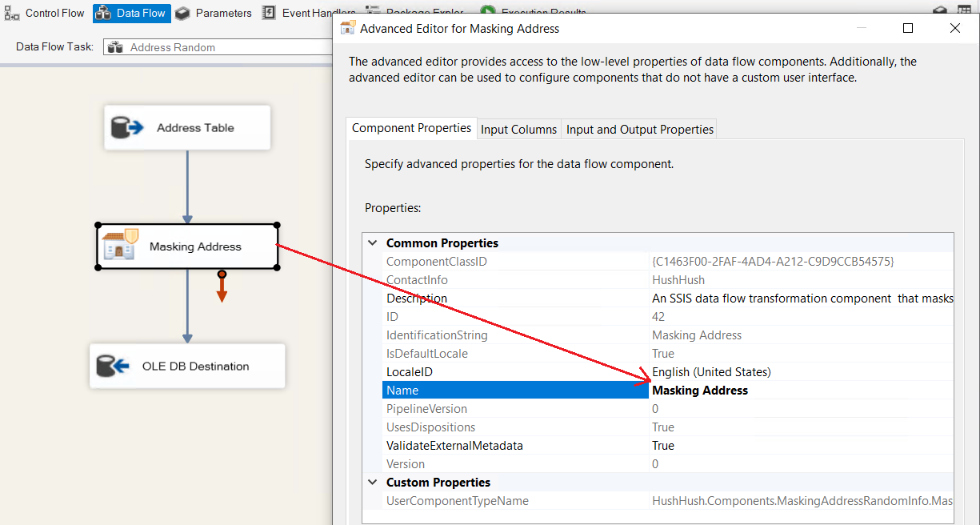Select the red error output arrow
The width and height of the screenshot is (980, 525).
coord(222,288)
